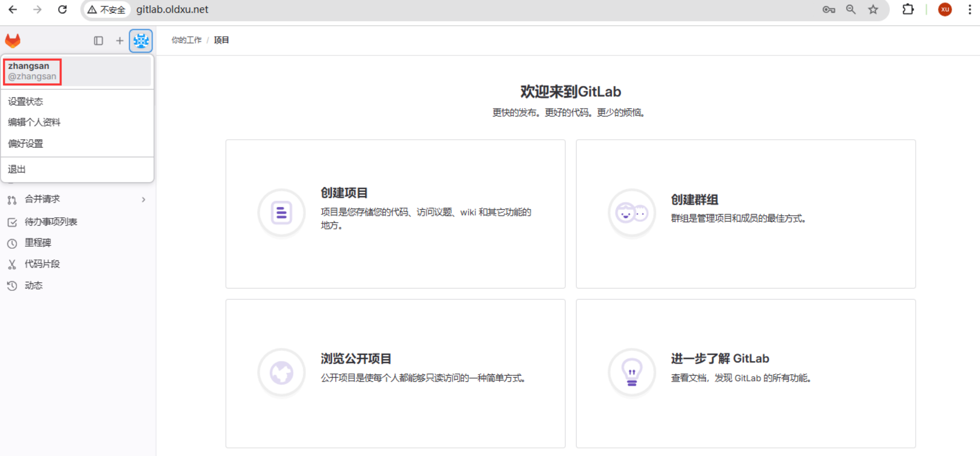Open 偏好设置 menu item
980x456 pixels.
click(x=25, y=144)
